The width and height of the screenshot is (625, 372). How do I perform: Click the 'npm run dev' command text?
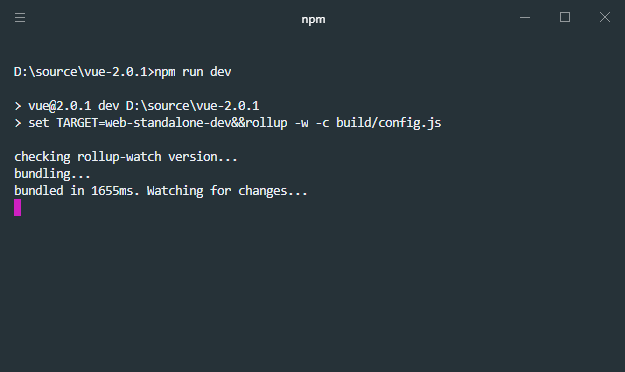tap(193, 72)
